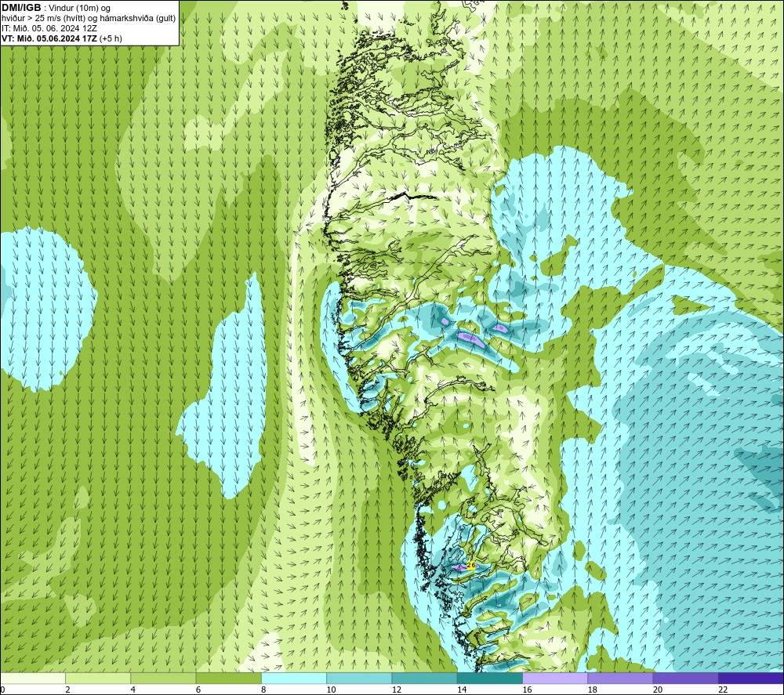Click the scale label '12'
Viewport: 784px width, 695px height.
coord(397,690)
